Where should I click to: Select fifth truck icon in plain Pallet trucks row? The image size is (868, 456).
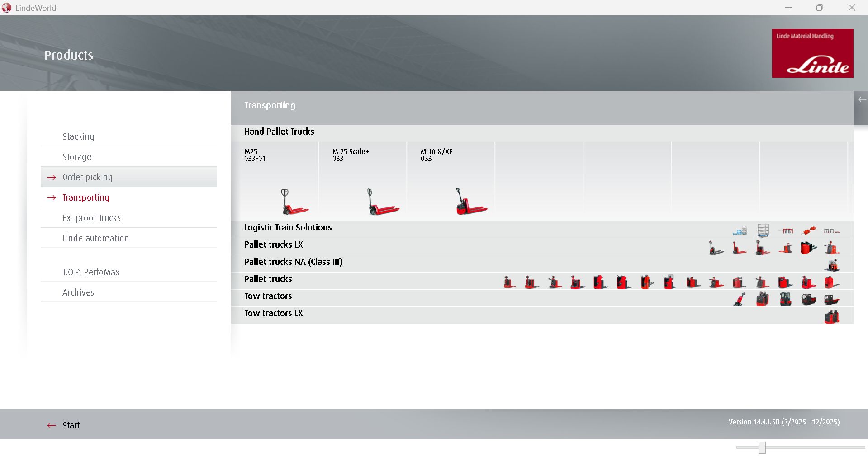click(601, 282)
